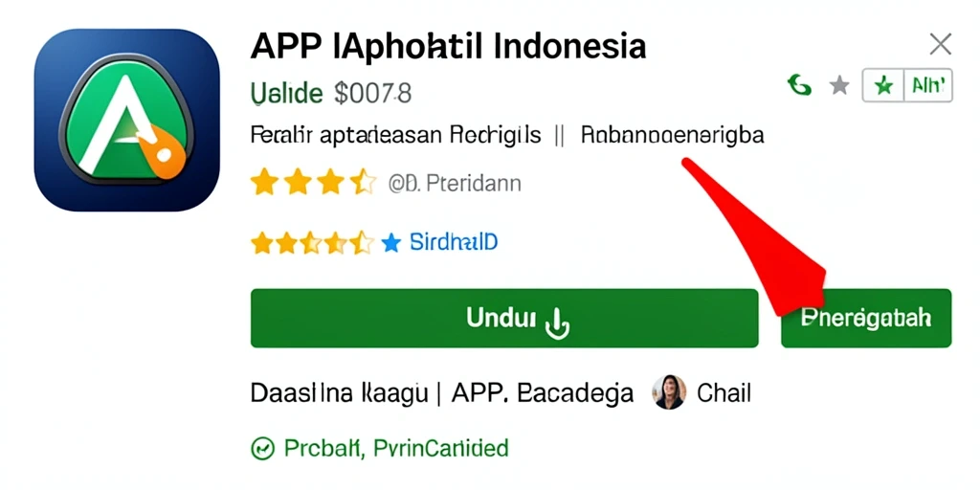Open the Prcbalt, PvrinCariided green text
The width and height of the screenshot is (980, 490).
coord(396,448)
